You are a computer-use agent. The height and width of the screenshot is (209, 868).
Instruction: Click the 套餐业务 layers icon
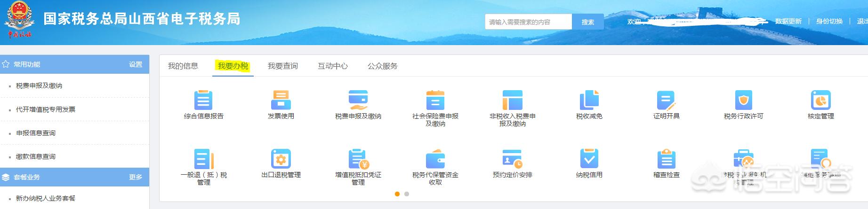point(6,177)
